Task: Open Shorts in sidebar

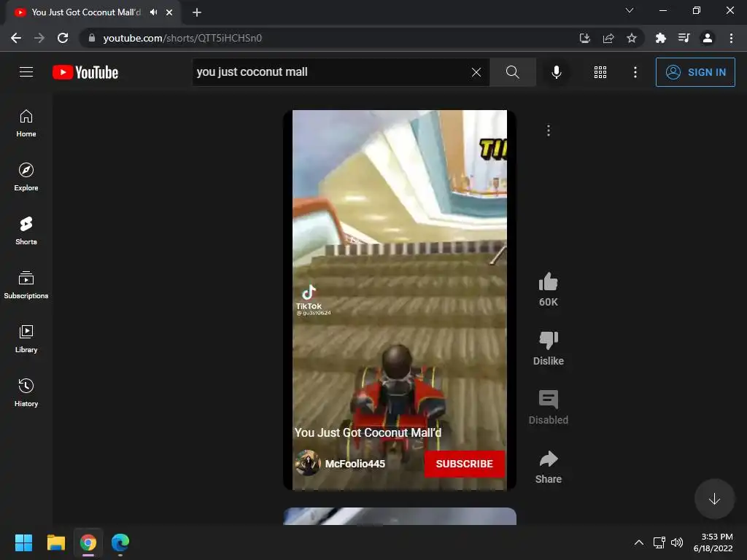Action: point(26,231)
